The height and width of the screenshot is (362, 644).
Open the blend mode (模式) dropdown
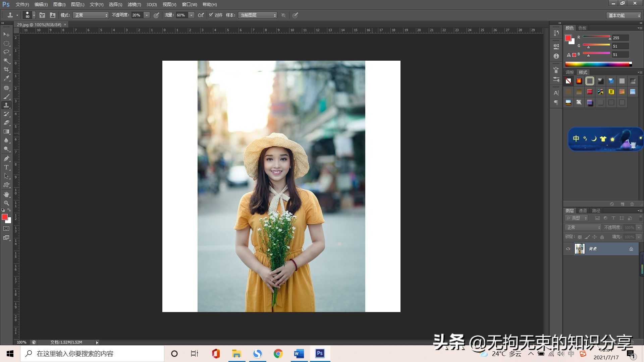point(91,15)
